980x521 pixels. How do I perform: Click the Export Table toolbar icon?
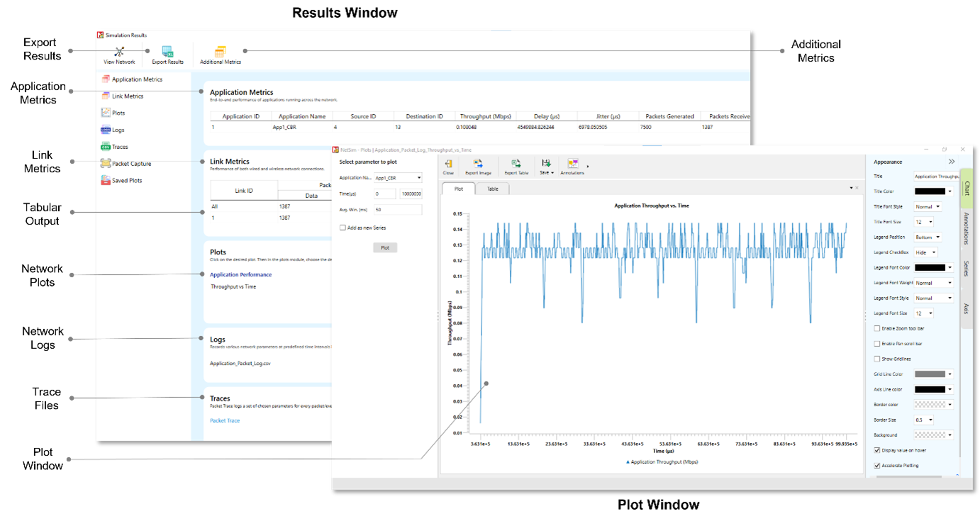point(516,164)
